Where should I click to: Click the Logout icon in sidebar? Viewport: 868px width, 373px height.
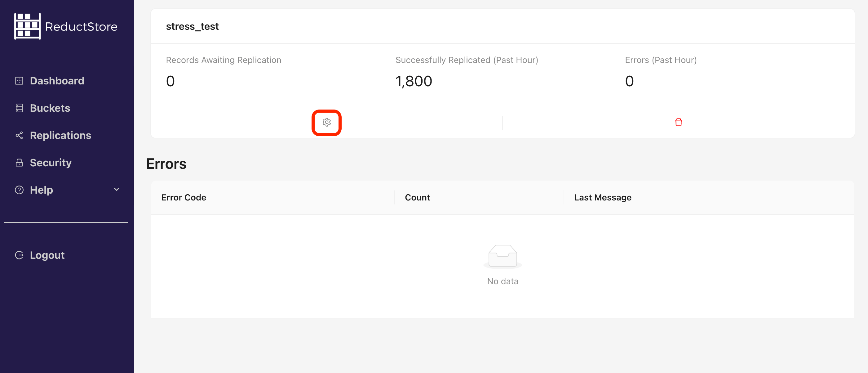point(19,255)
